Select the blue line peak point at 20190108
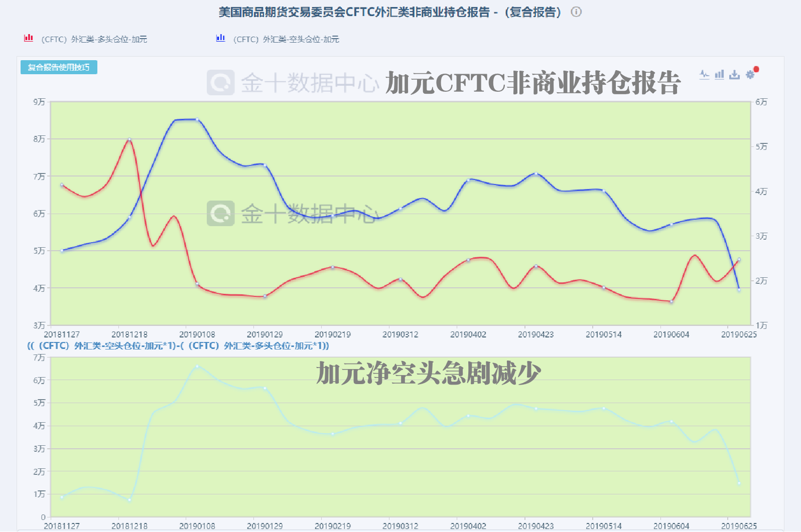 click(x=197, y=119)
